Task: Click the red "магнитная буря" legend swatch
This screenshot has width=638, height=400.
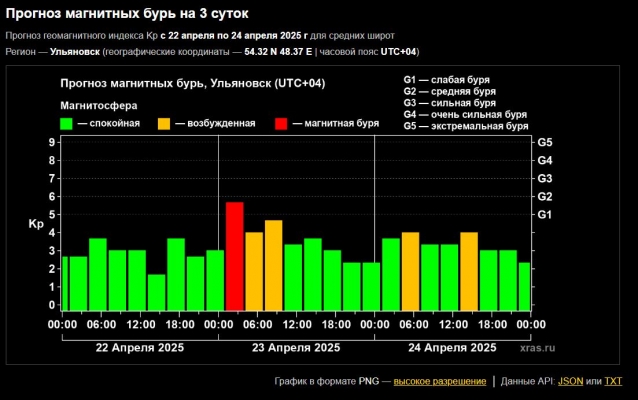Action: (x=281, y=123)
